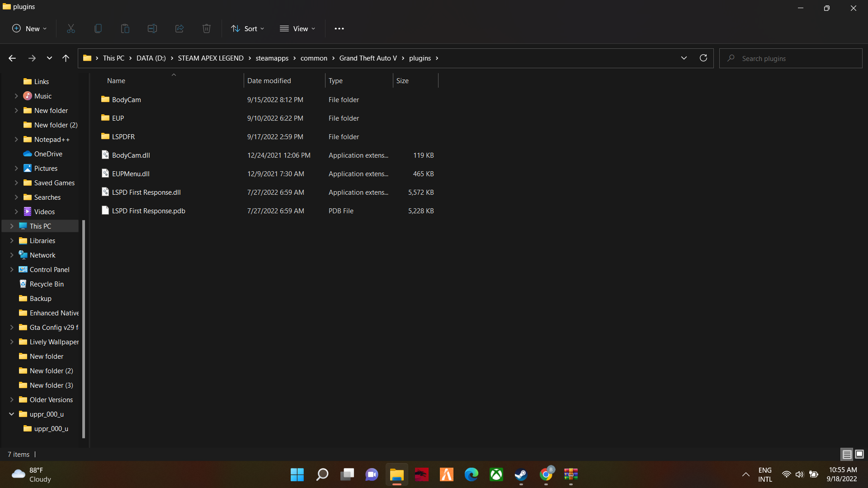Click the Paste clipboard icon
This screenshot has height=488, width=868.
(x=125, y=28)
